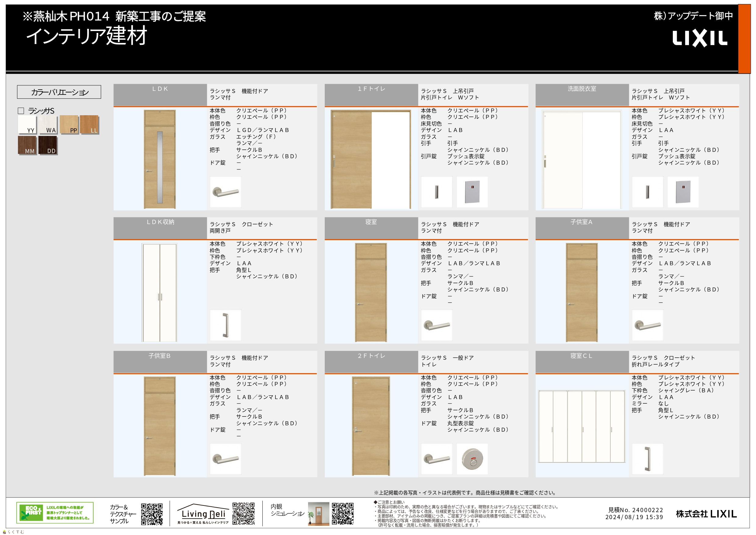Viewport: 756px width, 535px height.
Task: Select the MM color swatch
Action: [27, 145]
